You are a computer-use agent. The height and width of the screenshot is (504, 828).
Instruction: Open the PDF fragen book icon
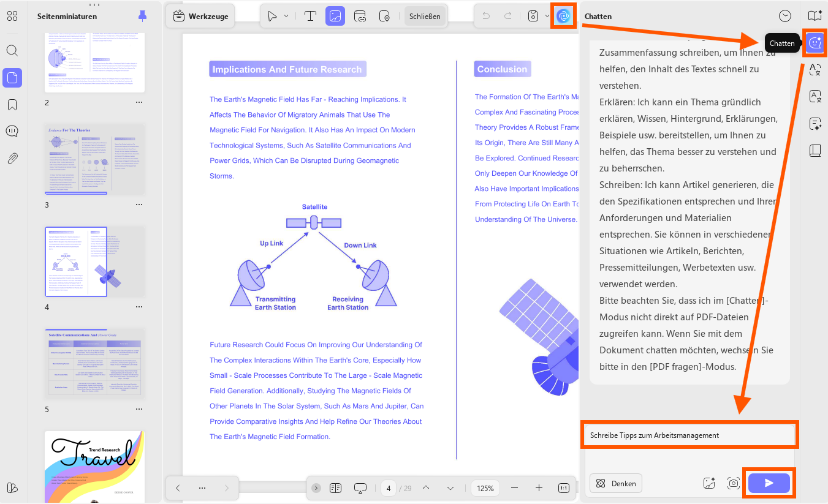(x=815, y=16)
